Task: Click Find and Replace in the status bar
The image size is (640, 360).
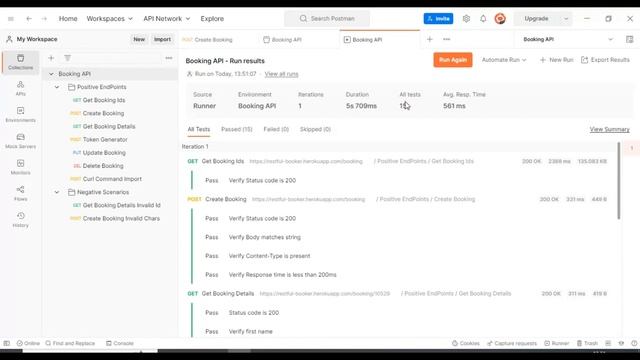Action: pos(70,343)
